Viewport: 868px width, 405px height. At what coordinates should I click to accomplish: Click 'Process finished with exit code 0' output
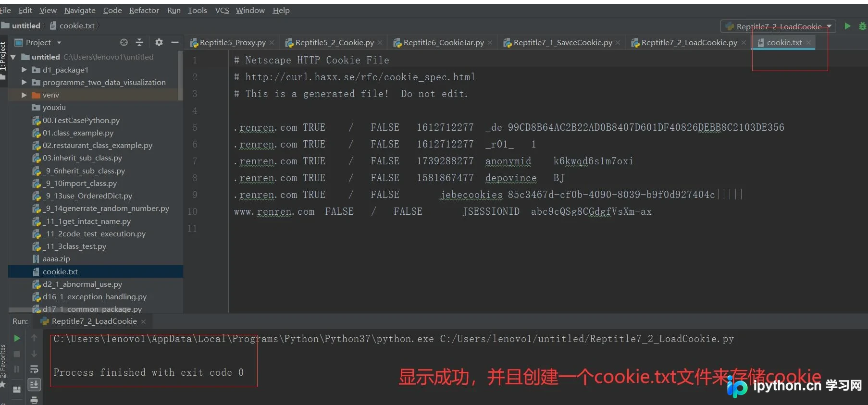[x=149, y=372]
